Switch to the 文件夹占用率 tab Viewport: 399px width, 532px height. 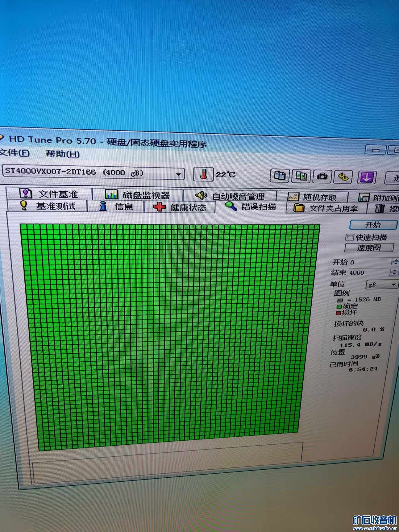[x=326, y=208]
